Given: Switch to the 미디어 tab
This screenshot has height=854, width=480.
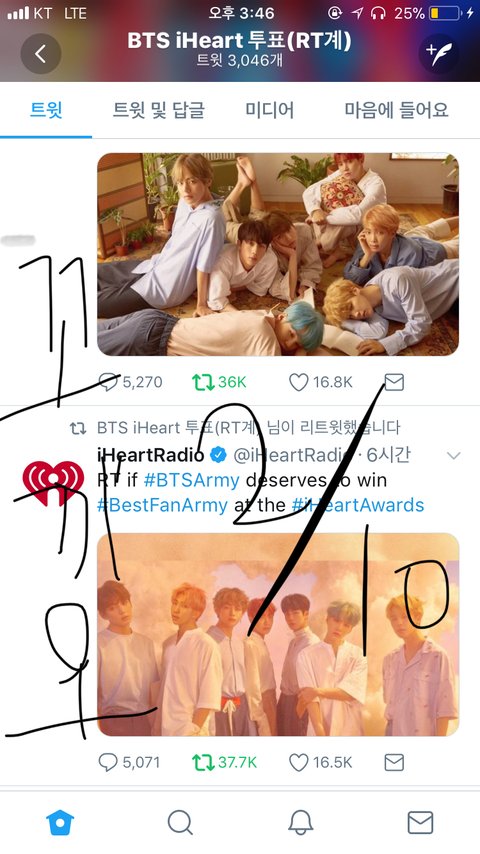Looking at the screenshot, I should (269, 110).
